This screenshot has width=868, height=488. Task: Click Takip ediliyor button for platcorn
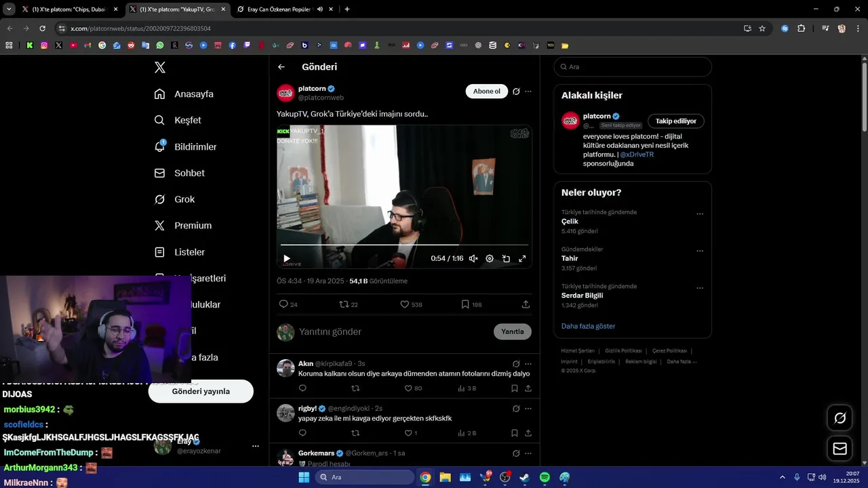pos(676,121)
